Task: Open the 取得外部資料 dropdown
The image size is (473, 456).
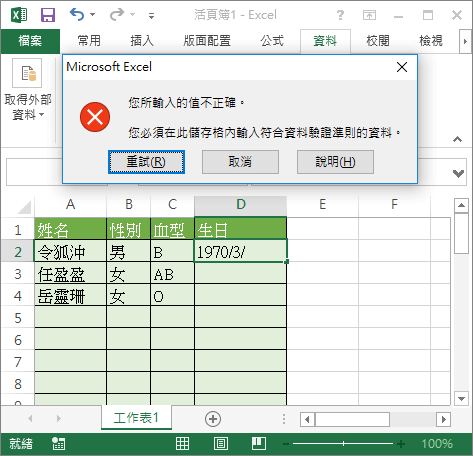Action: (28, 90)
